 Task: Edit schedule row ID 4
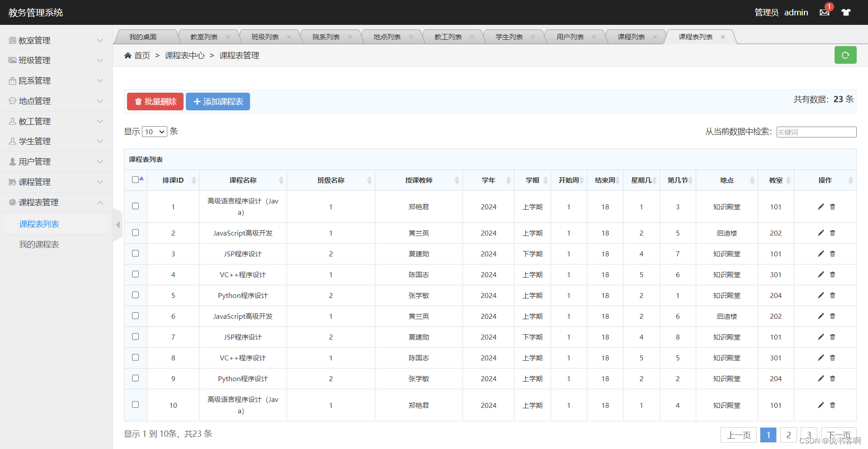click(821, 274)
